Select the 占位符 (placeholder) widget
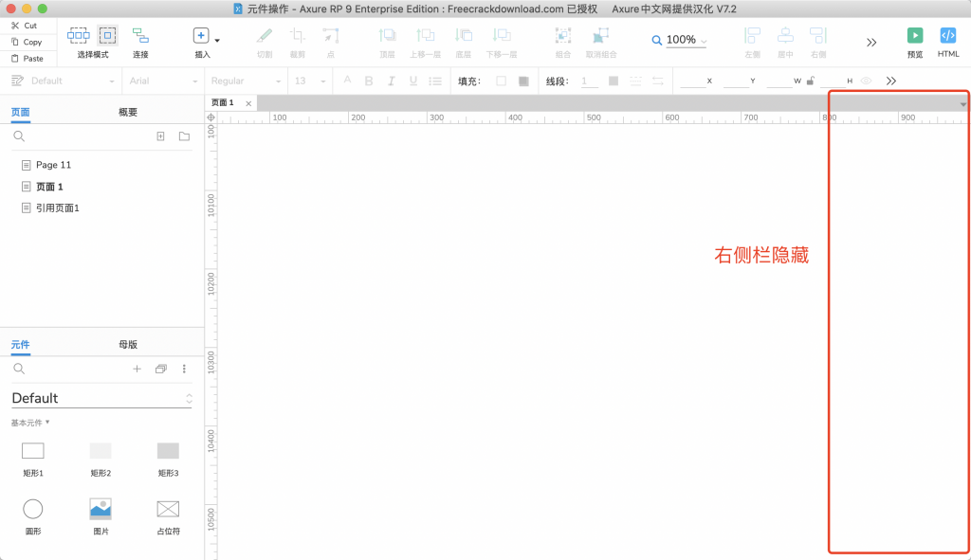The width and height of the screenshot is (971, 560). pos(168,509)
